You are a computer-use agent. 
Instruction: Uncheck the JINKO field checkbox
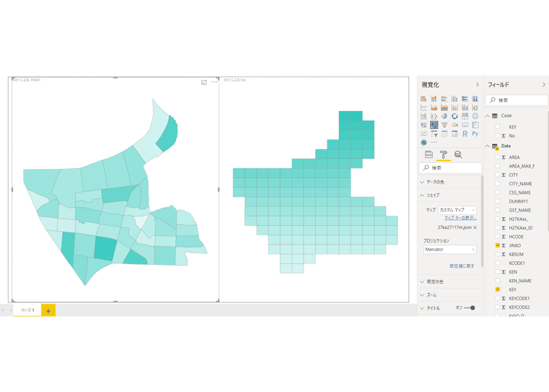[497, 245]
